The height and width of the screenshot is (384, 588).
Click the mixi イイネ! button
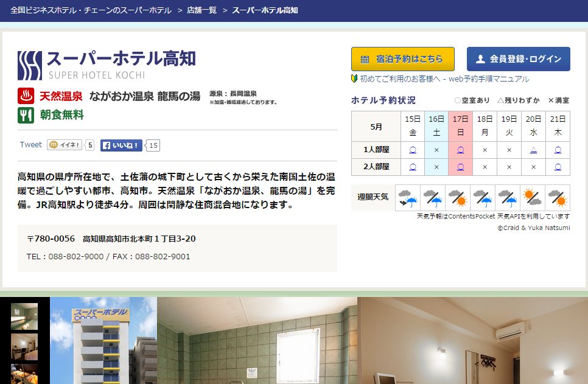[x=65, y=145]
